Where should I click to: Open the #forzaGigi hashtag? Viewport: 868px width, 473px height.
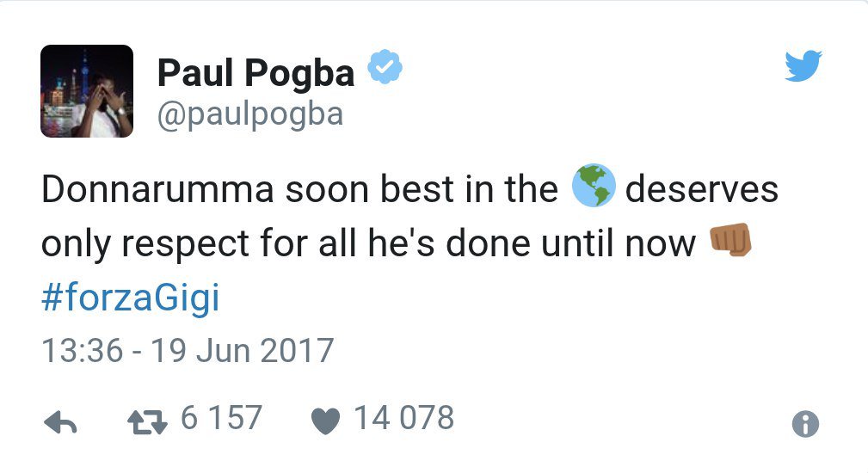click(131, 298)
